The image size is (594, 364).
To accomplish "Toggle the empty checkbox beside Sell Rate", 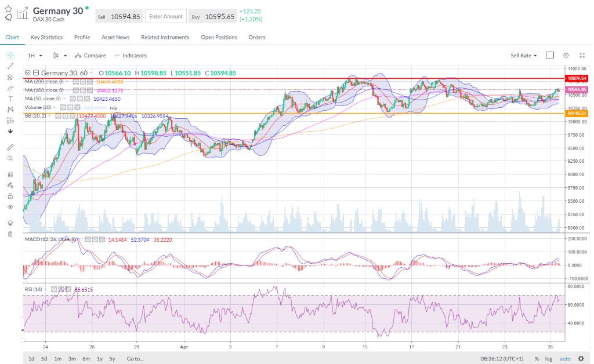I will pos(550,55).
